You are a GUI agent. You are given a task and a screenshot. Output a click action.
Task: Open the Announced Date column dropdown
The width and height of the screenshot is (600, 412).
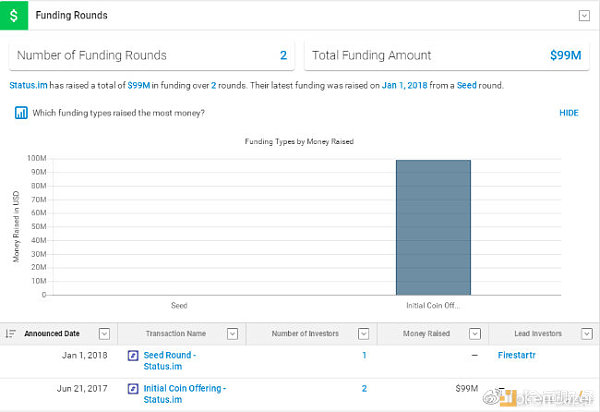click(x=104, y=334)
